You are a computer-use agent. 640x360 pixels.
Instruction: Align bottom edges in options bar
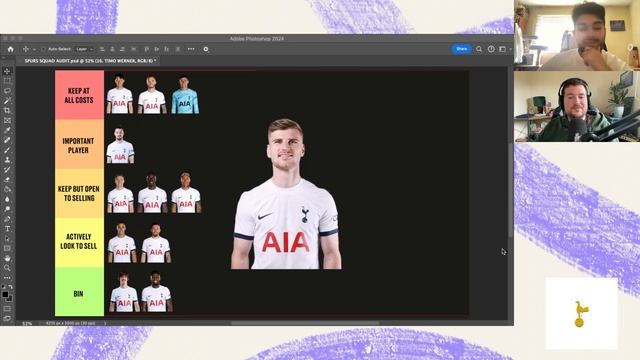tap(167, 49)
